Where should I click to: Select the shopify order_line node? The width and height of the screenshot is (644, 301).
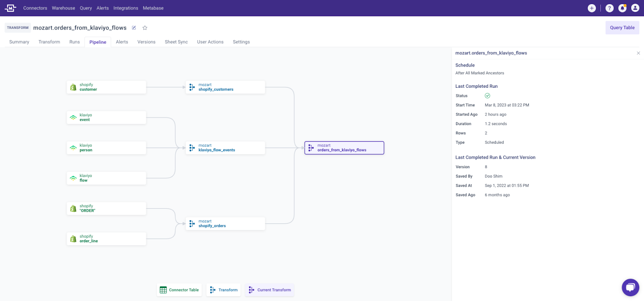click(x=106, y=239)
